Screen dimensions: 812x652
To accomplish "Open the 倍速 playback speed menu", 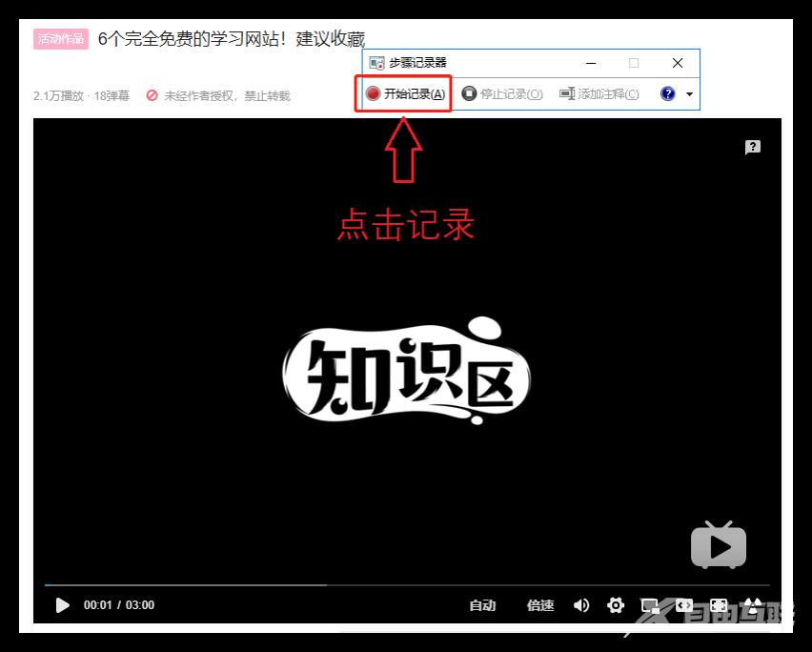I will click(x=540, y=605).
